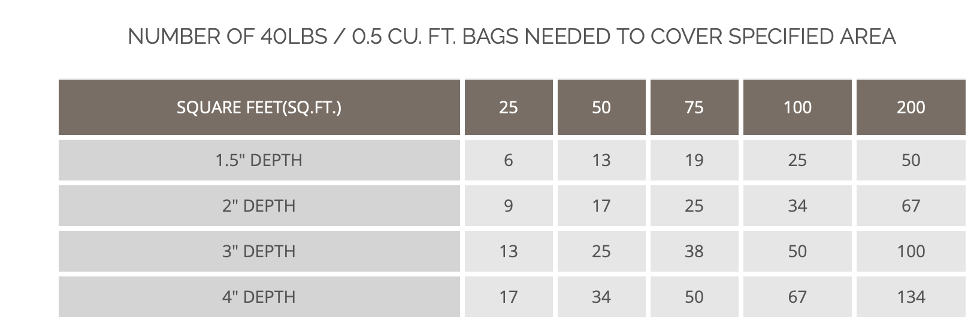
Task: Click the 3" depth value under 200 column
Action: [x=911, y=251]
